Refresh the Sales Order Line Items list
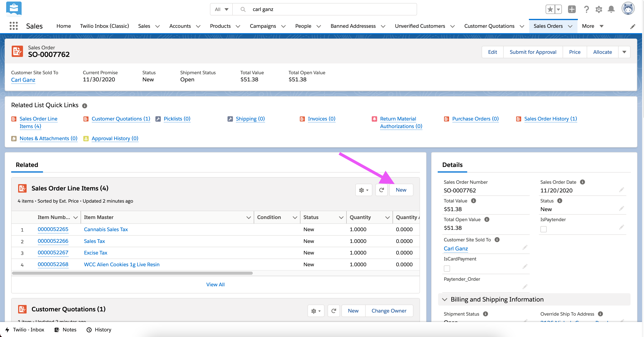Screen dimensions: 644x337 coord(382,190)
